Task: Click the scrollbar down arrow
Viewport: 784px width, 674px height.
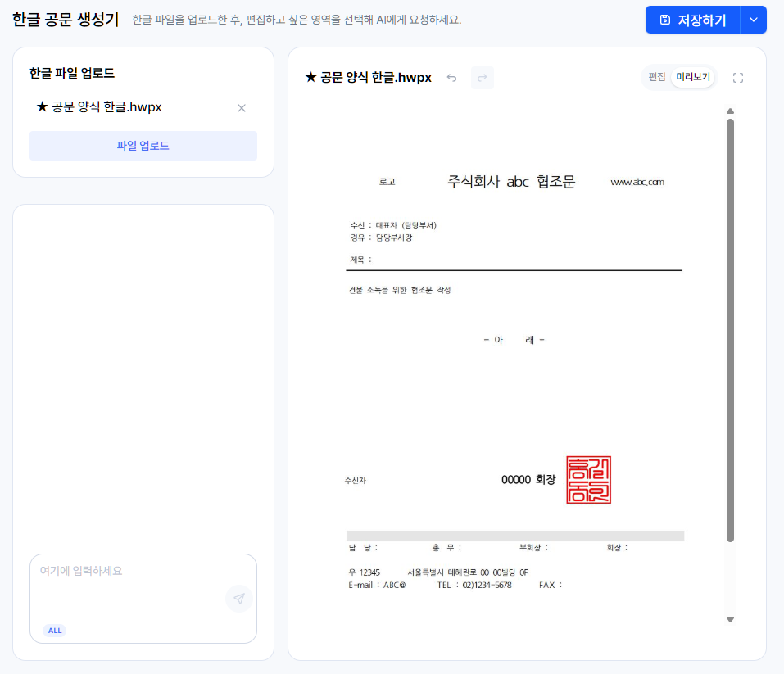Action: click(x=730, y=620)
